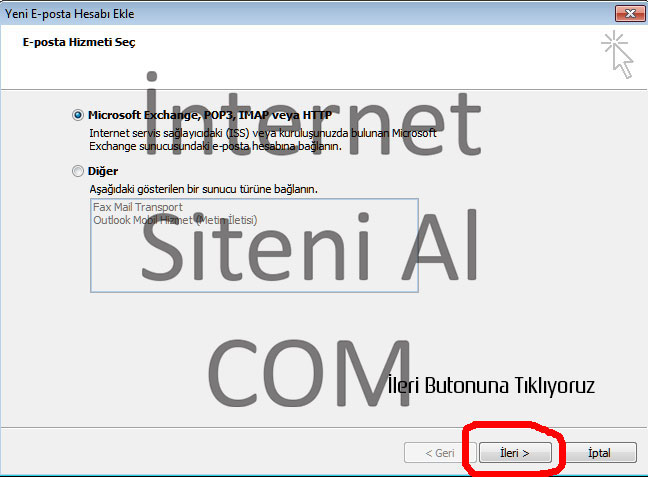Viewport: 648px width, 477px height.
Task: Click the İleri > button
Action: click(x=513, y=453)
